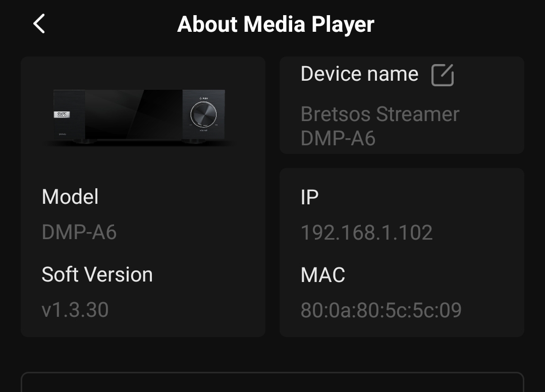This screenshot has height=392, width=545.
Task: Tap the 'MAC' label
Action: [322, 275]
